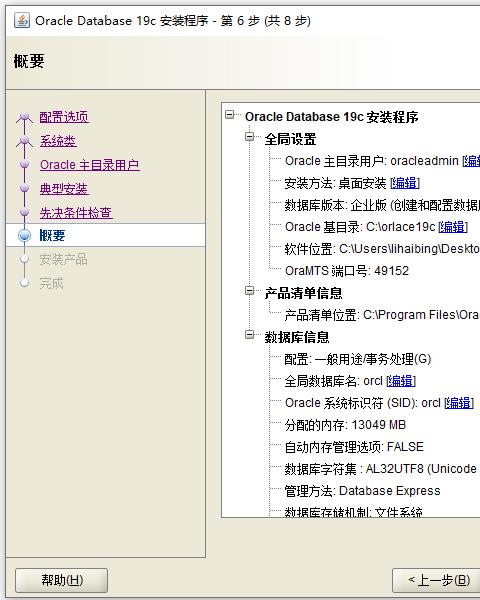Image resolution: width=480 pixels, height=600 pixels.
Task: Click the step bullet next to 系统类
Action: 24,140
